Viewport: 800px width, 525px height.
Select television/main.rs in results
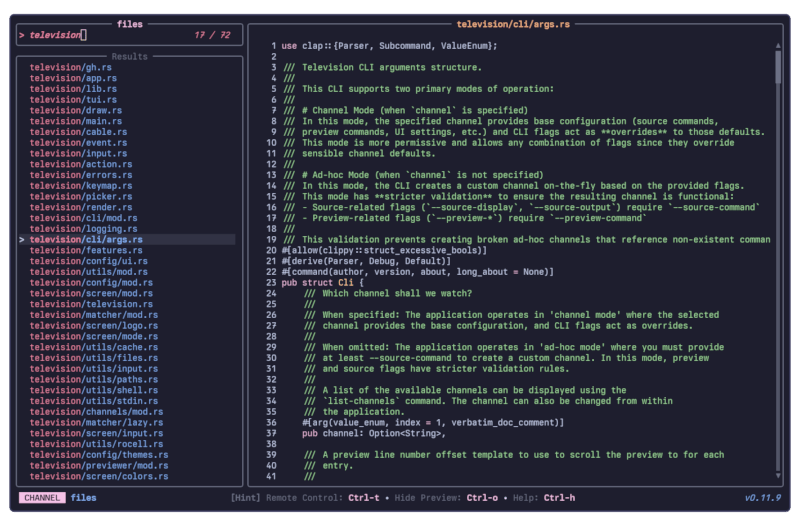tap(76, 121)
